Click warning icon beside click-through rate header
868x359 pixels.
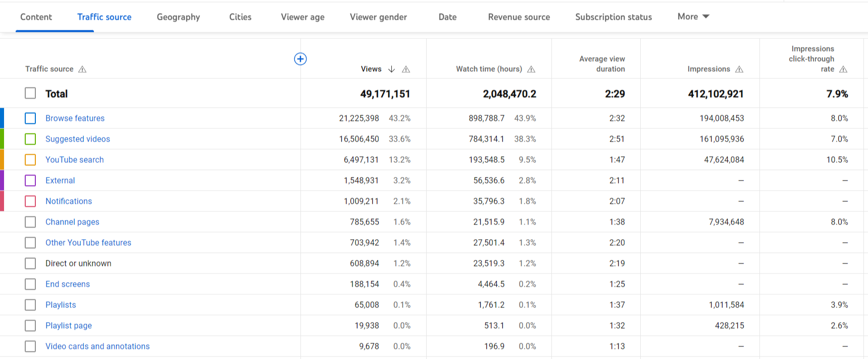click(843, 69)
